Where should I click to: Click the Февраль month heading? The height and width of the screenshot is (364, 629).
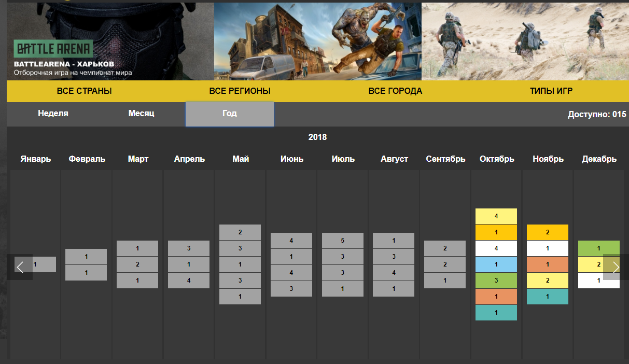coord(87,159)
